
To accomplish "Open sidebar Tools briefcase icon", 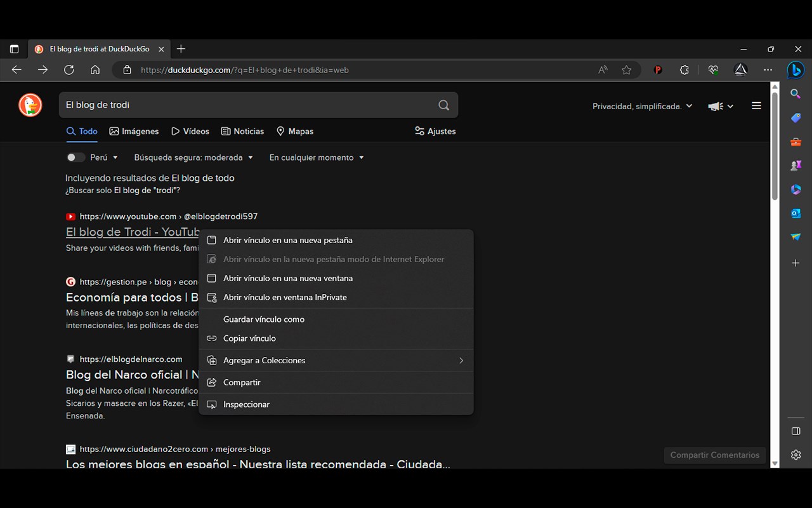I will coord(796,142).
